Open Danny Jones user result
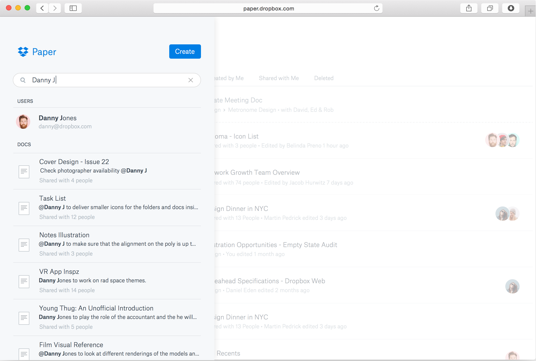 coord(107,122)
